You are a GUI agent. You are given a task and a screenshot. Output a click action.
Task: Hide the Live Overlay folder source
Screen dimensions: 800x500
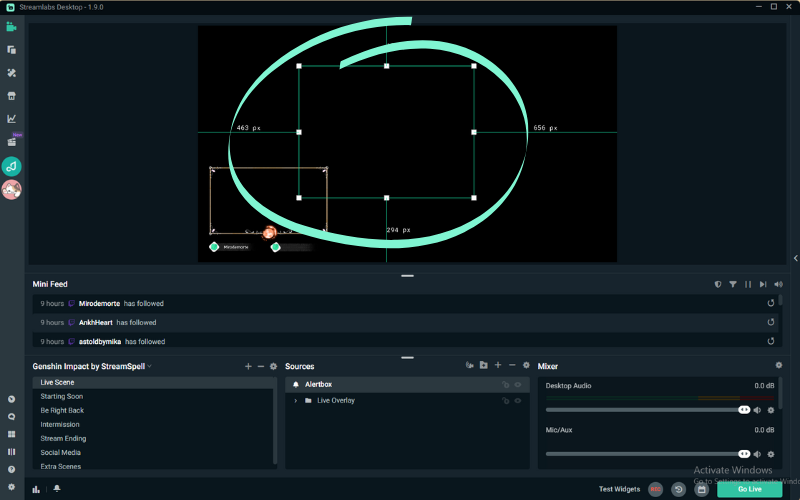tap(518, 401)
